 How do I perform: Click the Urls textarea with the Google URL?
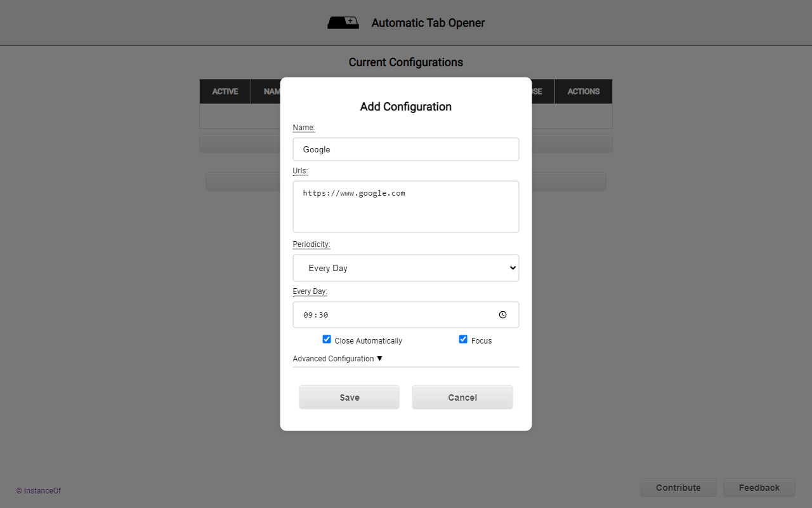(406, 206)
